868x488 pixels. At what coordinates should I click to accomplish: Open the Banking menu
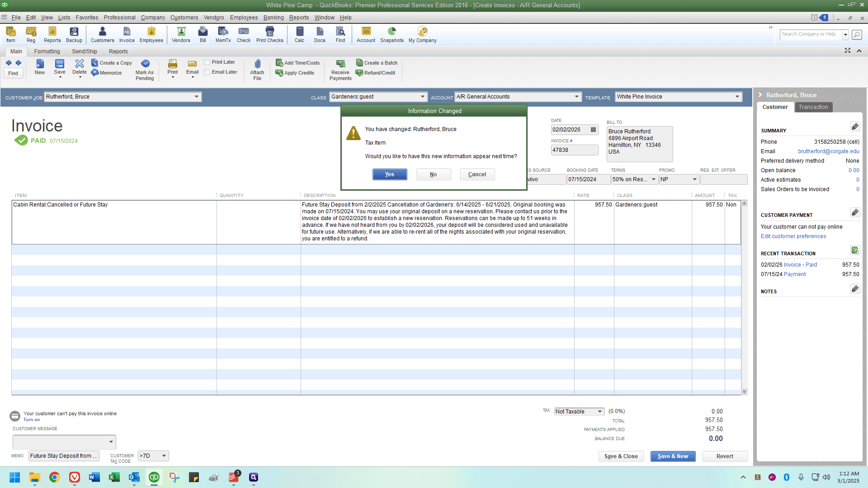pyautogui.click(x=274, y=18)
